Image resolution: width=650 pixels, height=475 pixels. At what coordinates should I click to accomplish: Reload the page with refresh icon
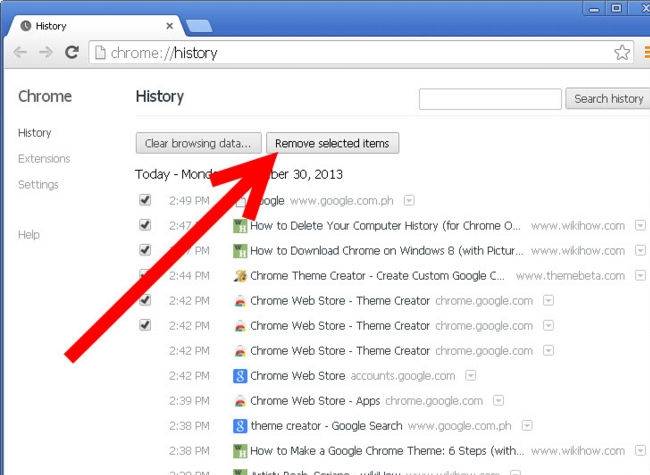(72, 52)
